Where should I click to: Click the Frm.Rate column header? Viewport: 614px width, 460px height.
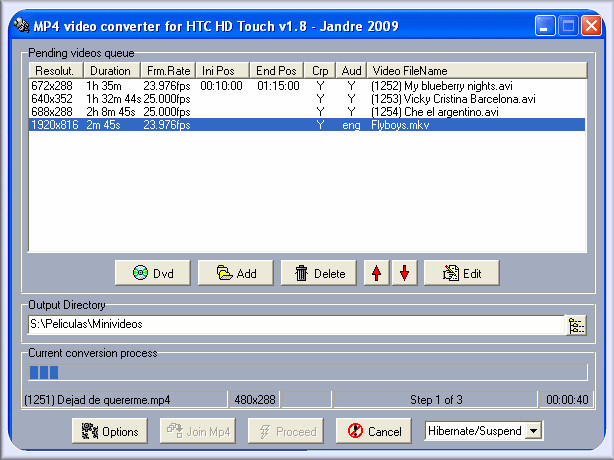[x=168, y=70]
